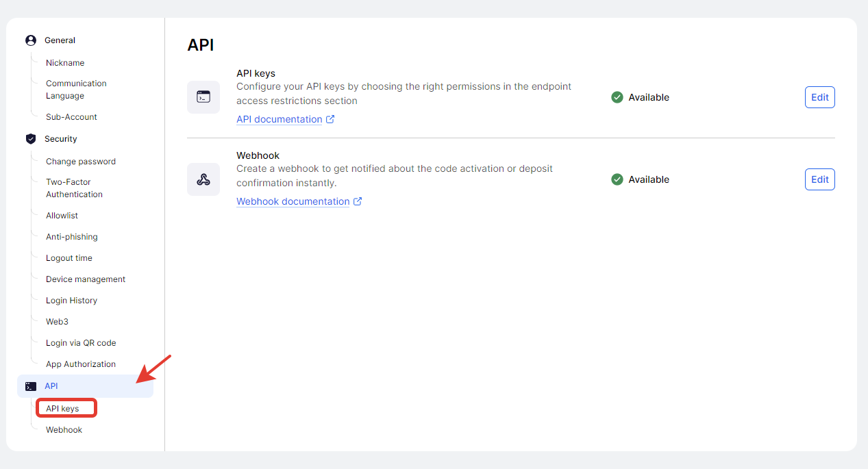
Task: Open Two-Factor Authentication settings
Action: pyautogui.click(x=74, y=188)
